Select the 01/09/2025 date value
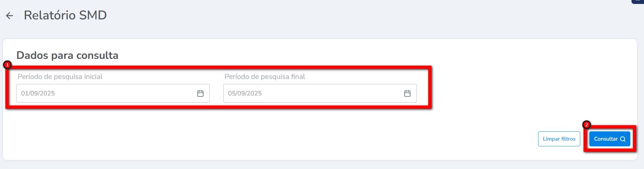644x169 pixels. pos(38,93)
